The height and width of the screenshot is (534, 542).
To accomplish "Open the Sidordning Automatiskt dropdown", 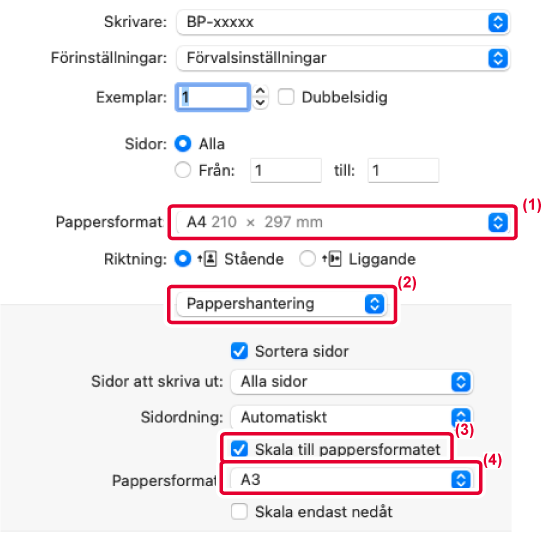I will [x=351, y=417].
